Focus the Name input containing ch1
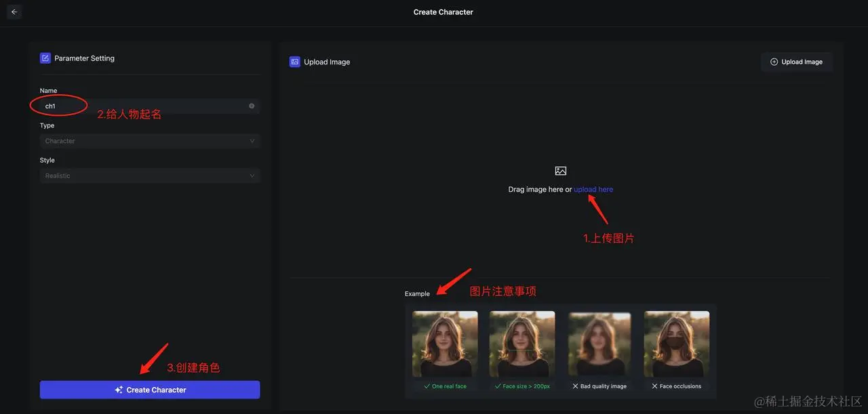The image size is (868, 414). click(x=150, y=106)
